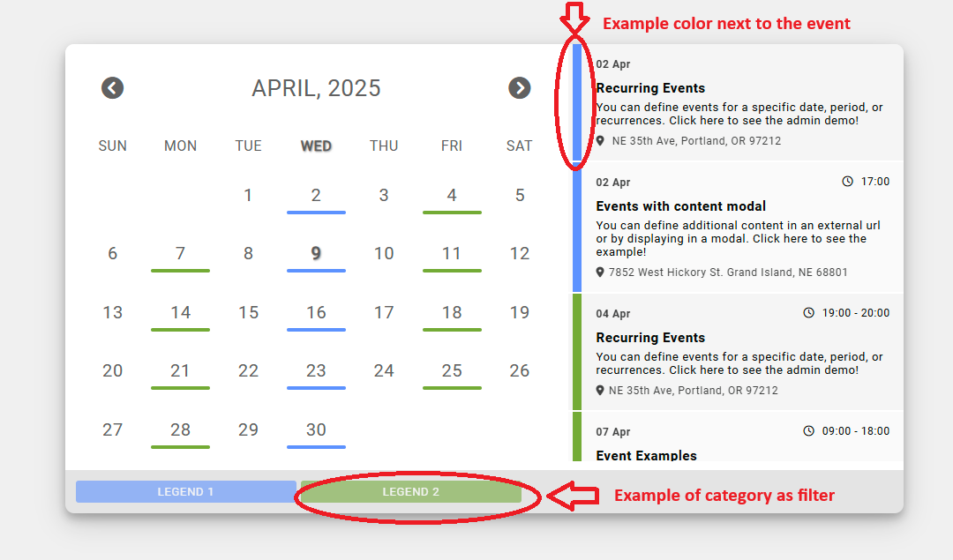Click clock icon beside 09:00 - 18:00

808,431
